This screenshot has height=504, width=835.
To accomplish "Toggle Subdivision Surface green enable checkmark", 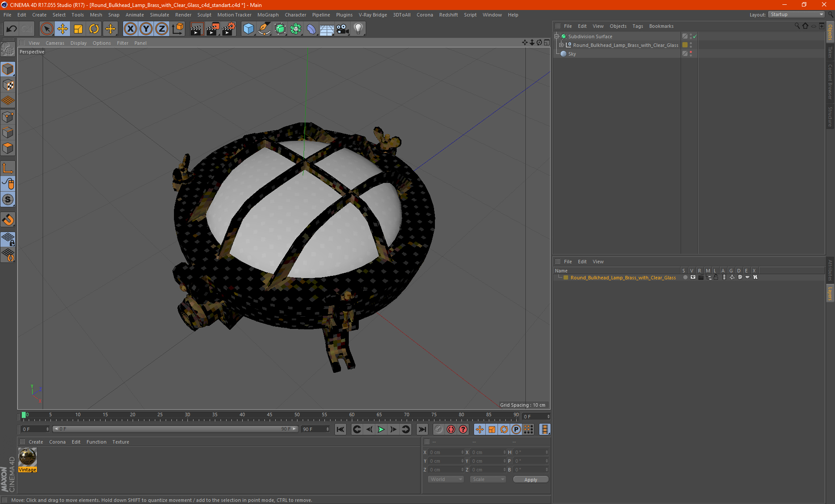I will coord(695,36).
